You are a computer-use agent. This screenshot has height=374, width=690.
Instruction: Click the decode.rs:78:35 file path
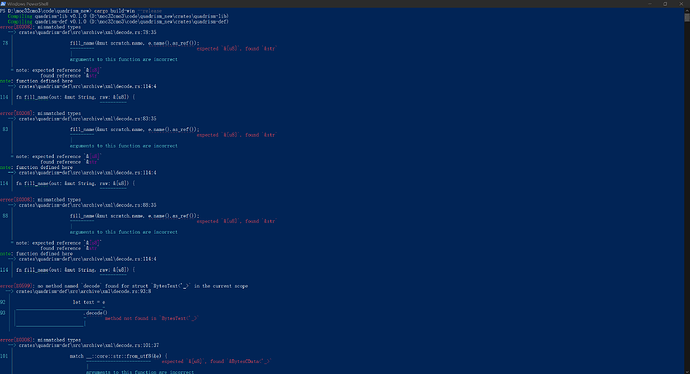[87, 32]
